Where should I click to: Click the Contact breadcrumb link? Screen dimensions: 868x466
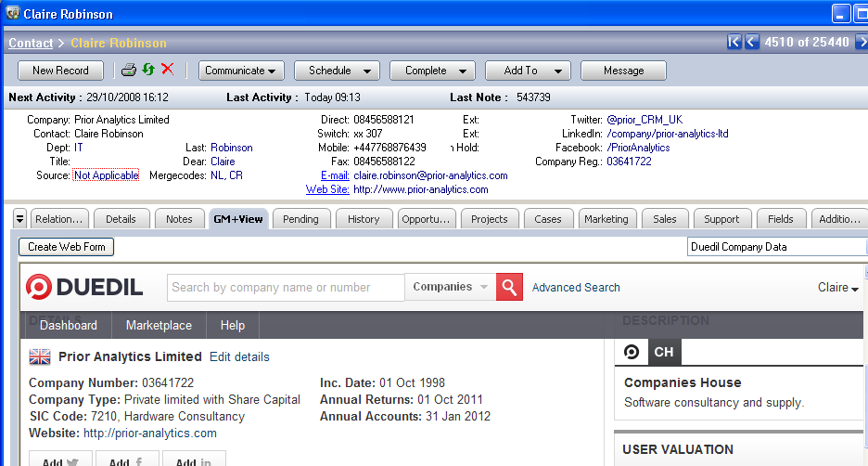coord(31,43)
